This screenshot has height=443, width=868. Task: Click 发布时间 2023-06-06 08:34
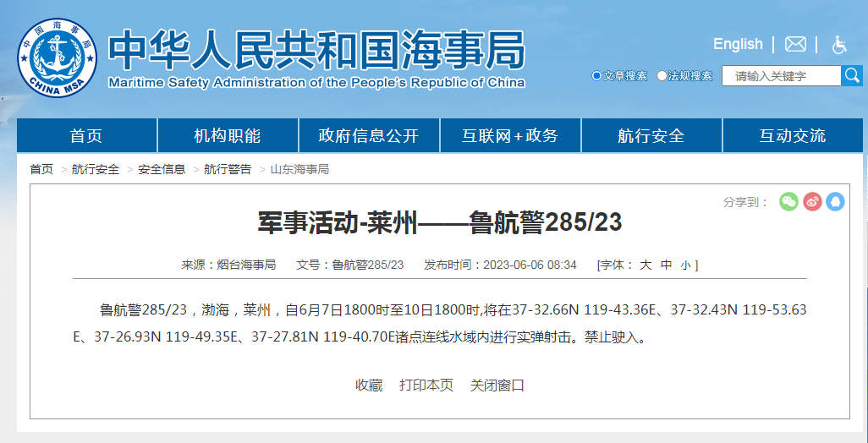[501, 265]
